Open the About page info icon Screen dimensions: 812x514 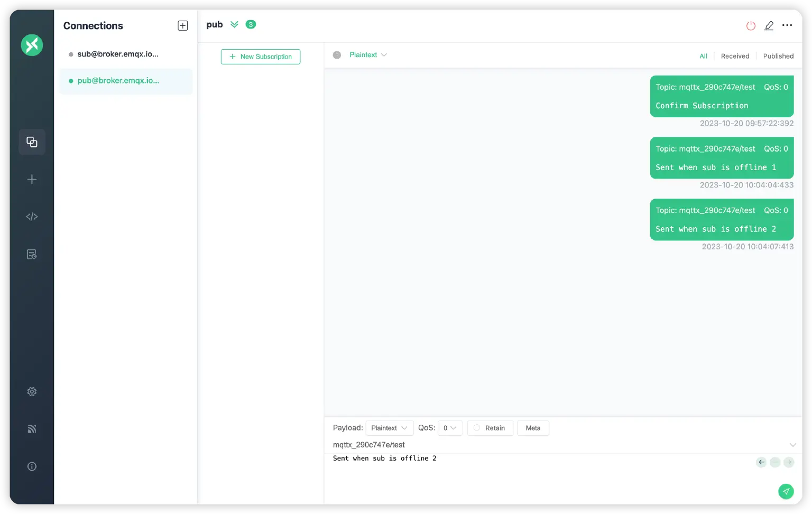pyautogui.click(x=32, y=466)
